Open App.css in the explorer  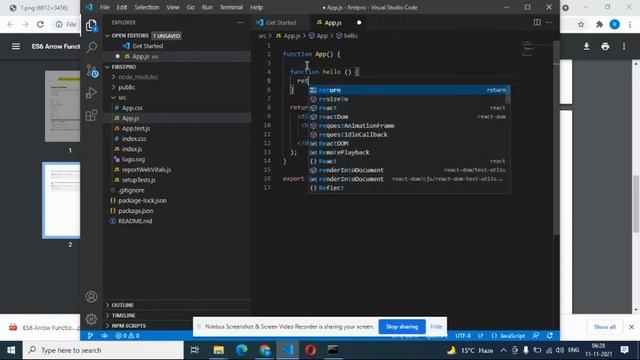tap(131, 108)
